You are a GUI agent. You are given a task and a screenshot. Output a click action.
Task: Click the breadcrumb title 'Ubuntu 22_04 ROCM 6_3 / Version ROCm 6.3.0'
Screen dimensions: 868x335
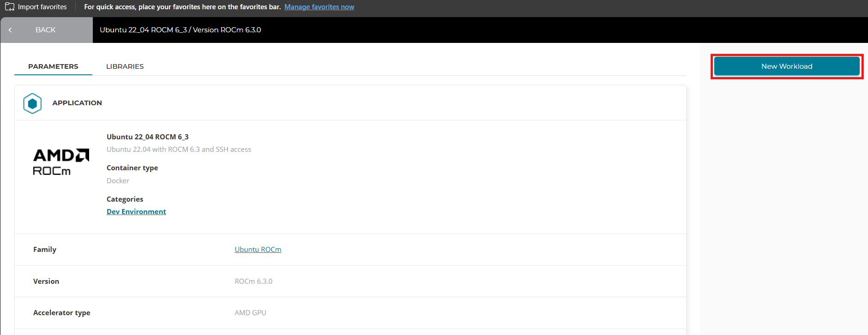click(181, 30)
